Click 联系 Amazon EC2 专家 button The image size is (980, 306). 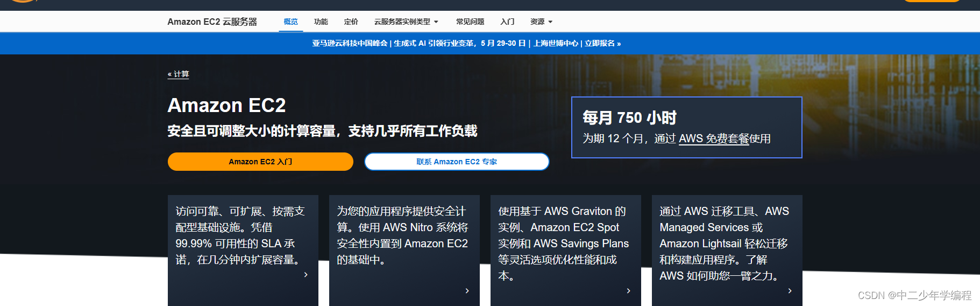click(x=457, y=162)
